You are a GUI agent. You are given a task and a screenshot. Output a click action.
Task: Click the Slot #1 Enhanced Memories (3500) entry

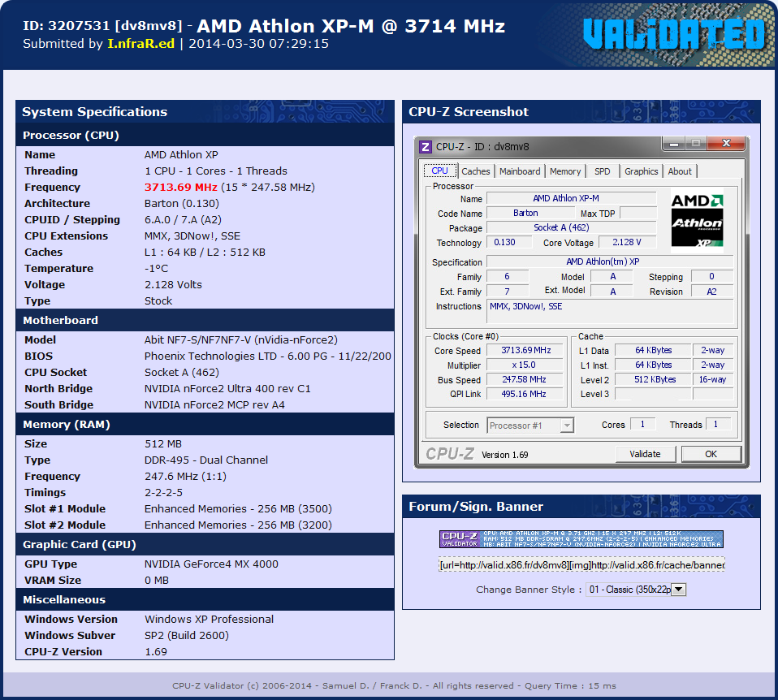click(238, 509)
